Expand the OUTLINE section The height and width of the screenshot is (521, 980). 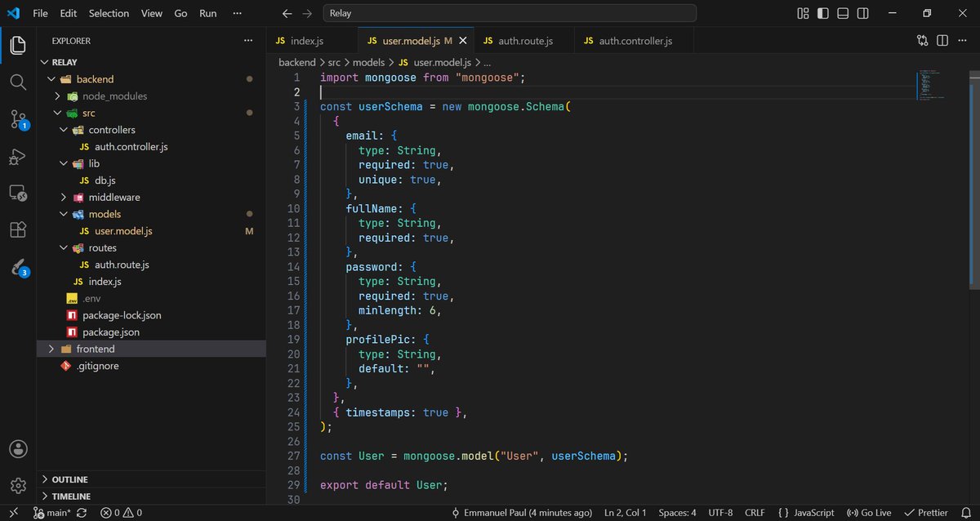click(151, 479)
